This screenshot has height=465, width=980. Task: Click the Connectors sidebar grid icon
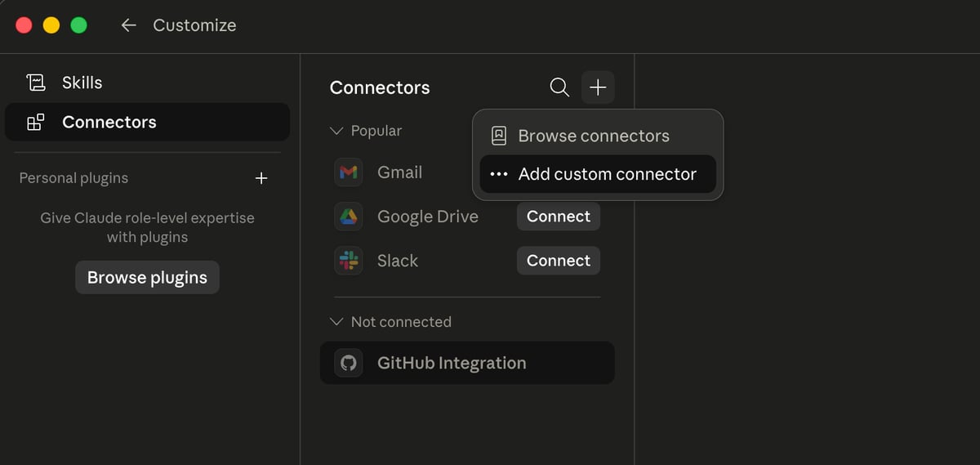point(36,123)
